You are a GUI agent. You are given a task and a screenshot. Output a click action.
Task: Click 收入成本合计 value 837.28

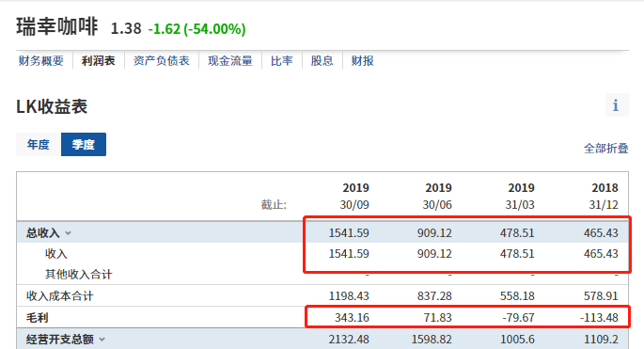434,296
